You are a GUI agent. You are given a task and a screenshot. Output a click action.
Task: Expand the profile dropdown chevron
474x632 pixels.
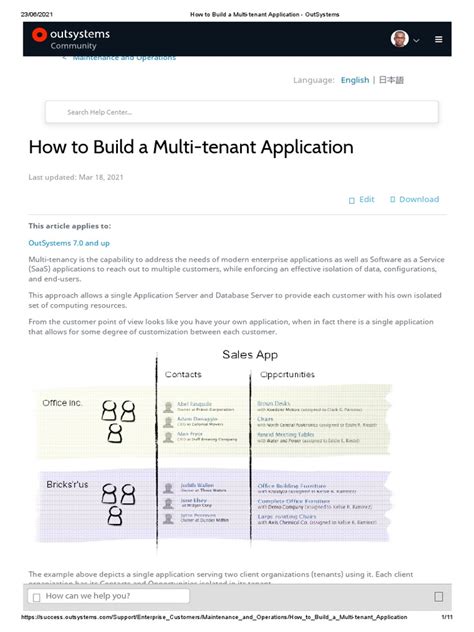[x=416, y=40]
